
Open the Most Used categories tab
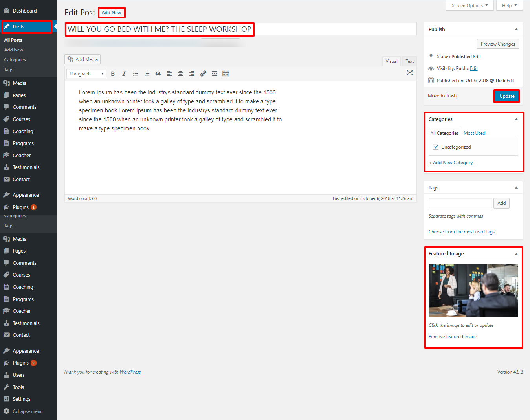474,133
